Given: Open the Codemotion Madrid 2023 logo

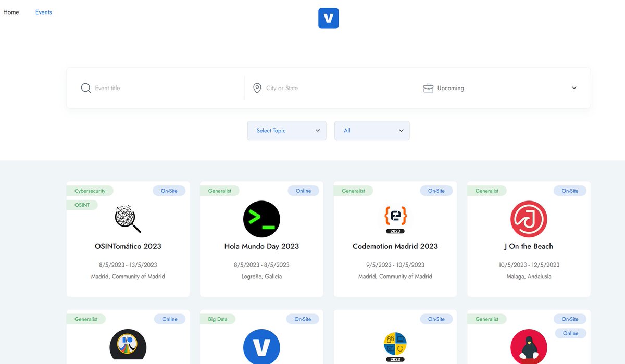Looking at the screenshot, I should pyautogui.click(x=395, y=219).
